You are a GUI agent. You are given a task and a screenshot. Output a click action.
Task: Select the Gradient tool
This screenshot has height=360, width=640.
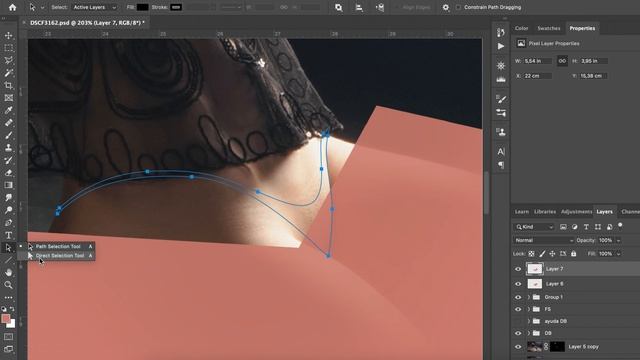[9, 185]
